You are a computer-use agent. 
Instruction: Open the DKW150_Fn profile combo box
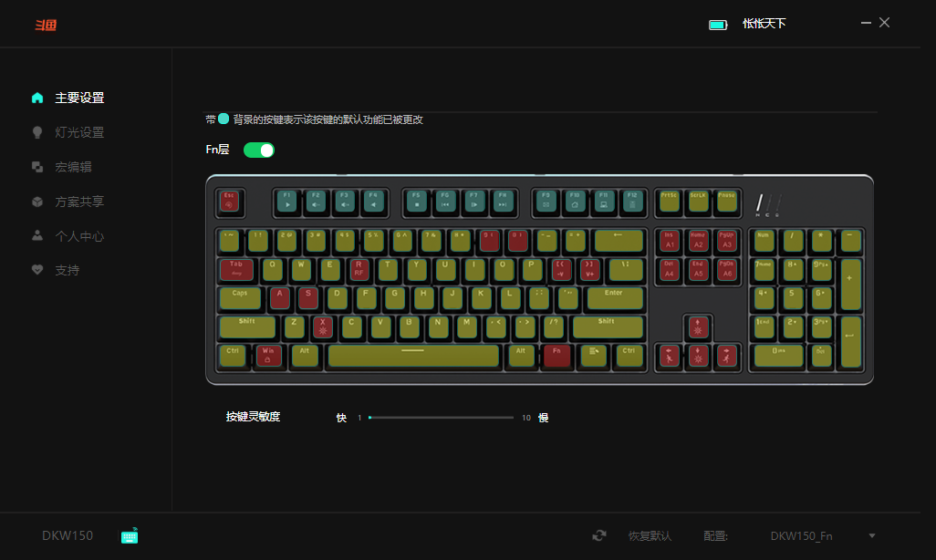[x=823, y=536]
